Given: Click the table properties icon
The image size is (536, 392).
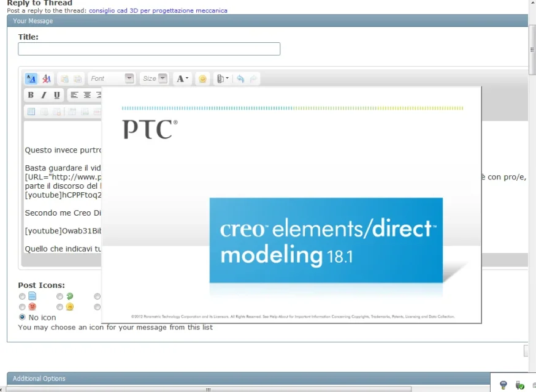Looking at the screenshot, I should point(44,111).
